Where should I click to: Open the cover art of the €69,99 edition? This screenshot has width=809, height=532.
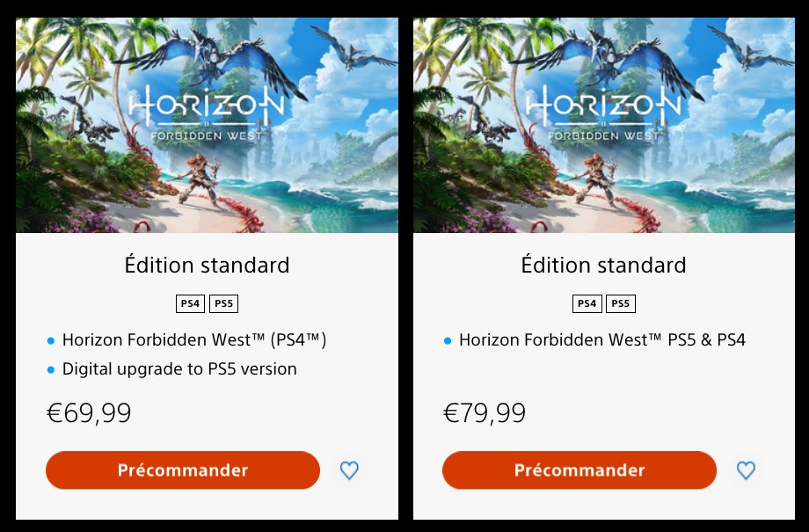(207, 125)
